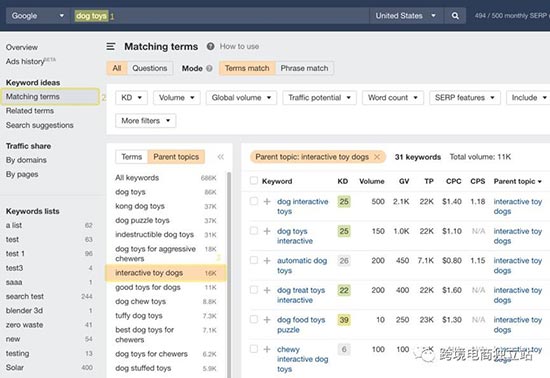Open the Overview page in sidebar
The image size is (550, 378).
pos(22,47)
